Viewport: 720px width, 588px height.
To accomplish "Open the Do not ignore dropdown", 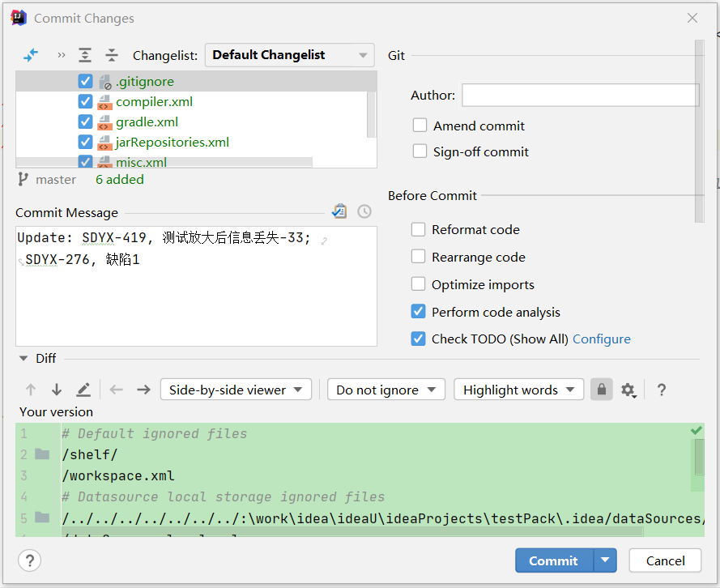I will pos(386,390).
